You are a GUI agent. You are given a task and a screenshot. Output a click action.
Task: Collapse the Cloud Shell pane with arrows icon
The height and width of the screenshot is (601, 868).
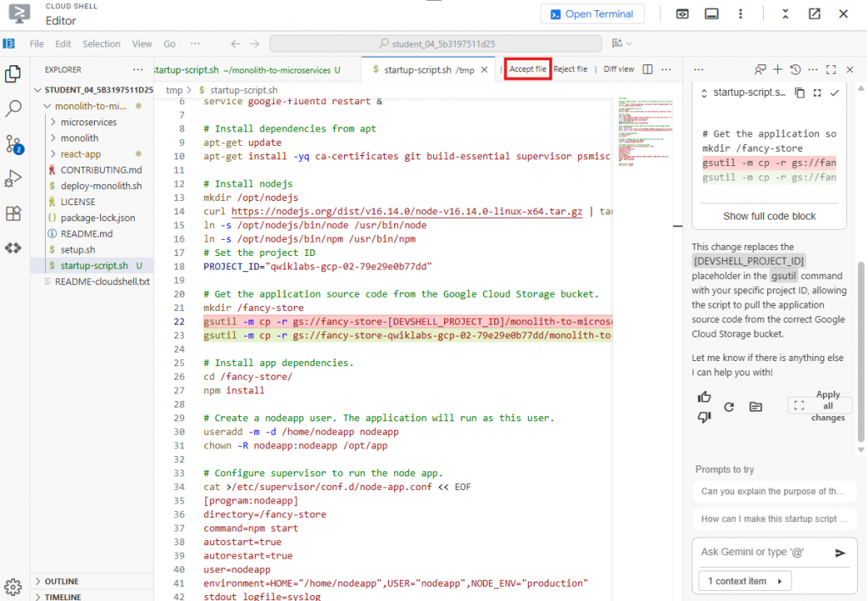click(785, 14)
